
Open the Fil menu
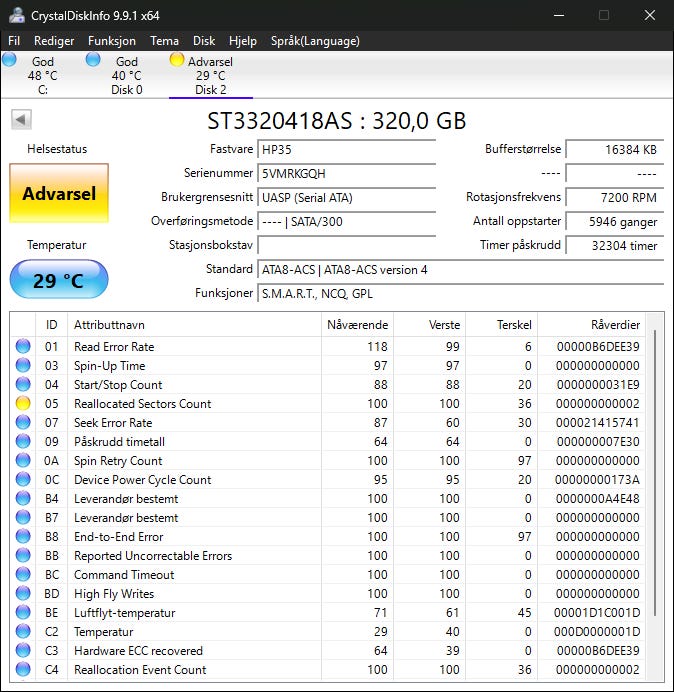click(x=14, y=41)
